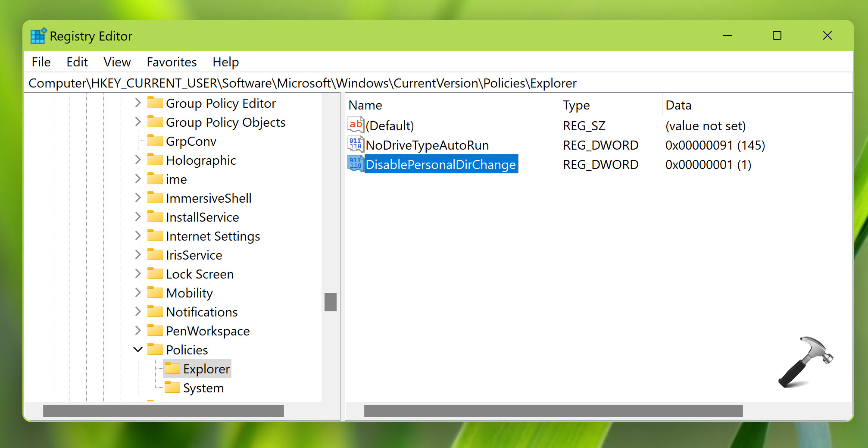Open the Edit menu
Image resolution: width=868 pixels, height=448 pixels.
click(x=77, y=62)
